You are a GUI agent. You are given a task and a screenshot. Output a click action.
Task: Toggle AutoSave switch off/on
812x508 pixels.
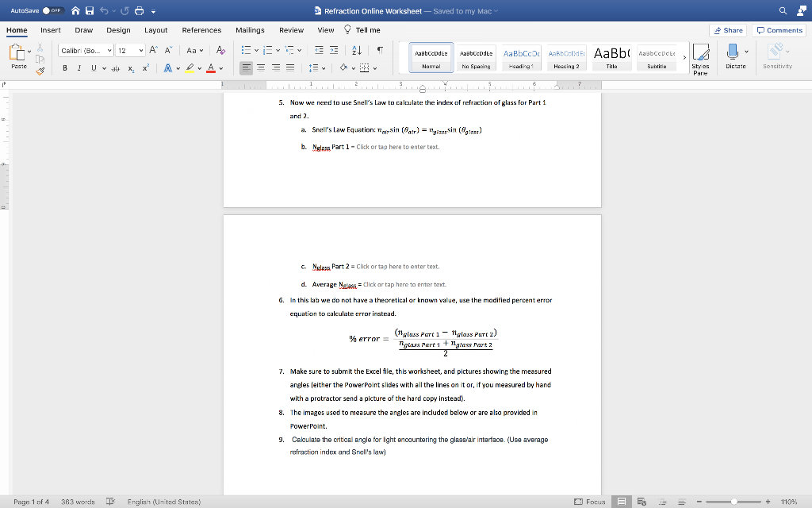(x=52, y=10)
